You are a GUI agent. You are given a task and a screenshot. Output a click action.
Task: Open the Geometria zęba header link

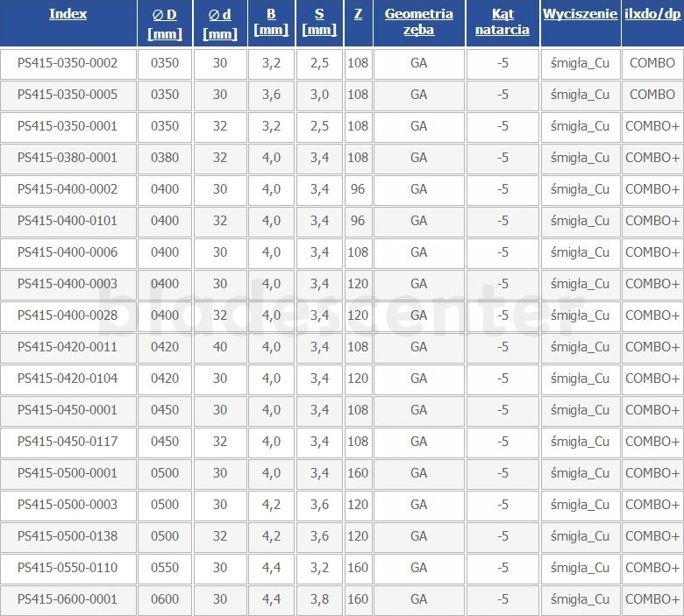pos(419,22)
